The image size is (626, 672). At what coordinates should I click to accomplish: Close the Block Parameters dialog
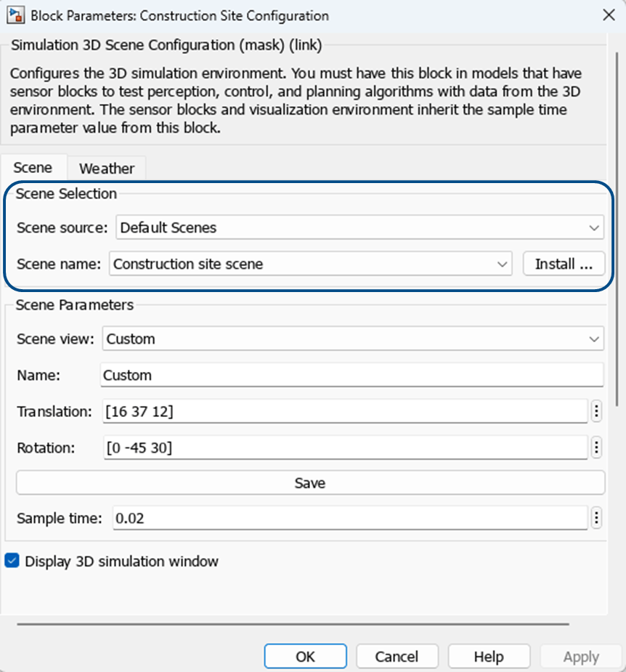pyautogui.click(x=608, y=15)
